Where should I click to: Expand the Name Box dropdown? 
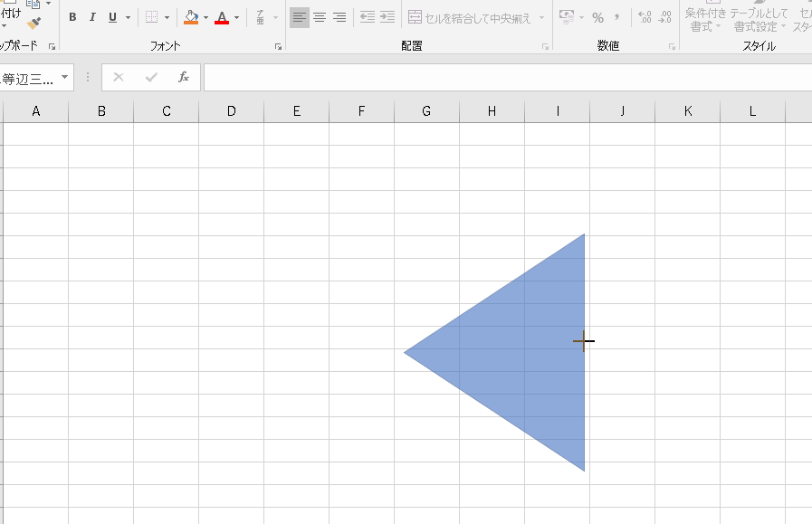(65, 78)
